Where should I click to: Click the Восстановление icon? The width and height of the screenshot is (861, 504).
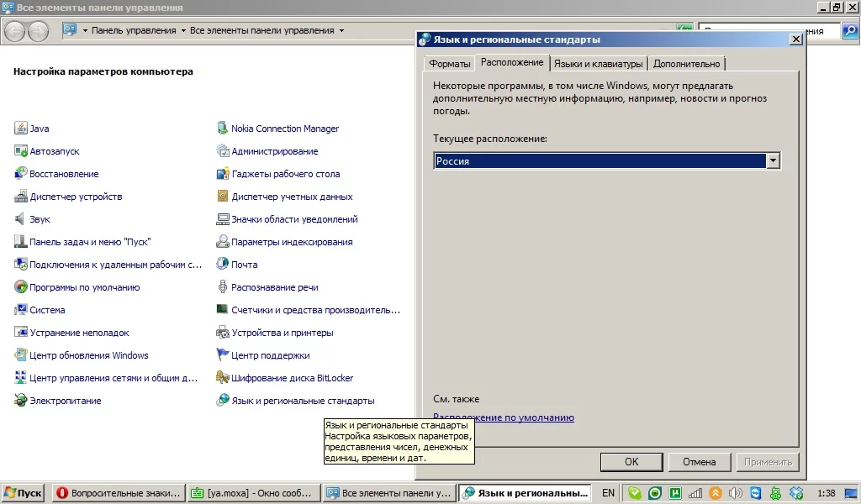(x=21, y=173)
